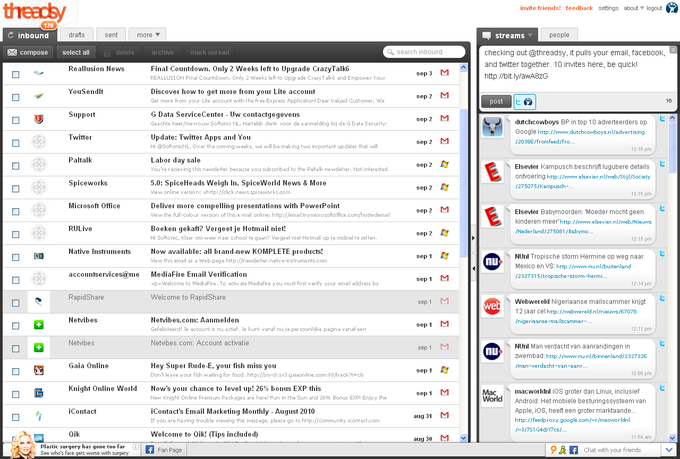This screenshot has width=680, height=459.
Task: Check the Support message checkbox
Action: [16, 120]
